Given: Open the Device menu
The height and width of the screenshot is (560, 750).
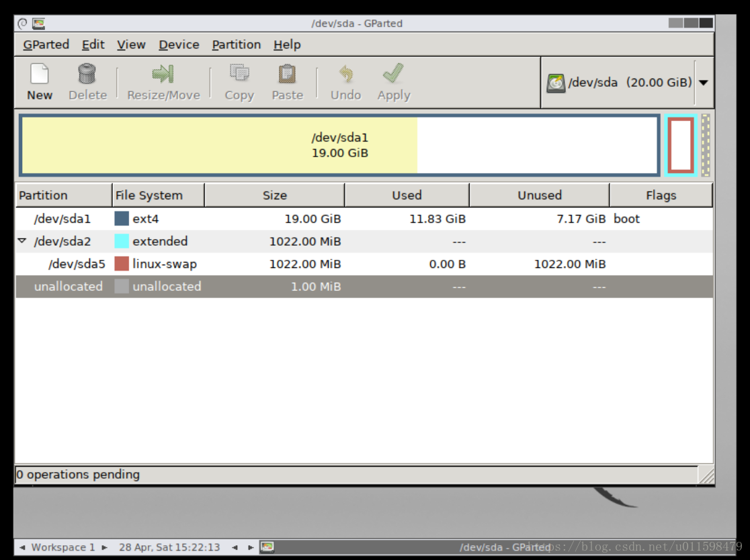Looking at the screenshot, I should (179, 44).
